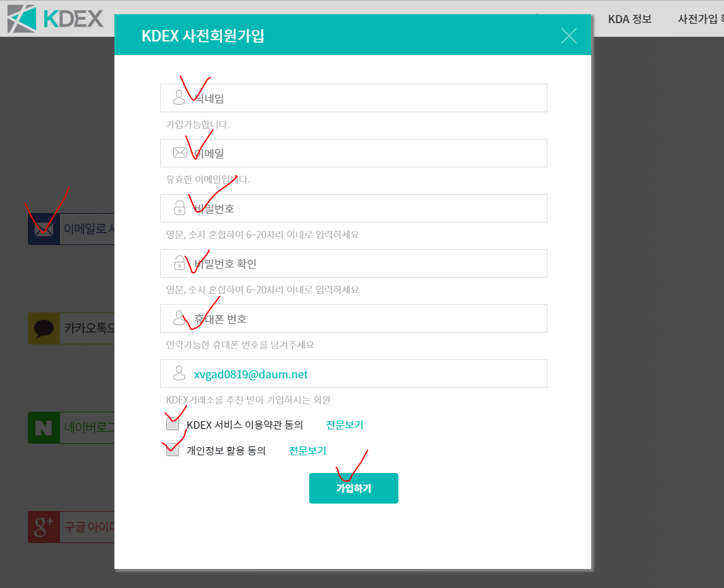Image resolution: width=724 pixels, height=588 pixels.
Task: Click the envelope icon in email field
Action: (180, 152)
